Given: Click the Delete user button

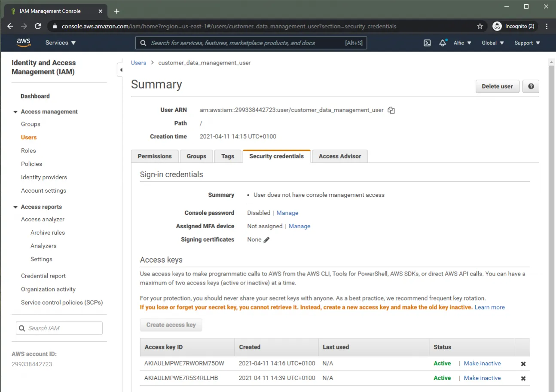Looking at the screenshot, I should [x=497, y=86].
